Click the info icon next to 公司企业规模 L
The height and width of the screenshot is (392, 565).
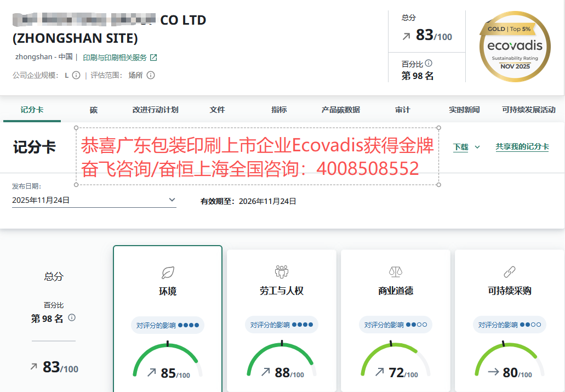76,75
